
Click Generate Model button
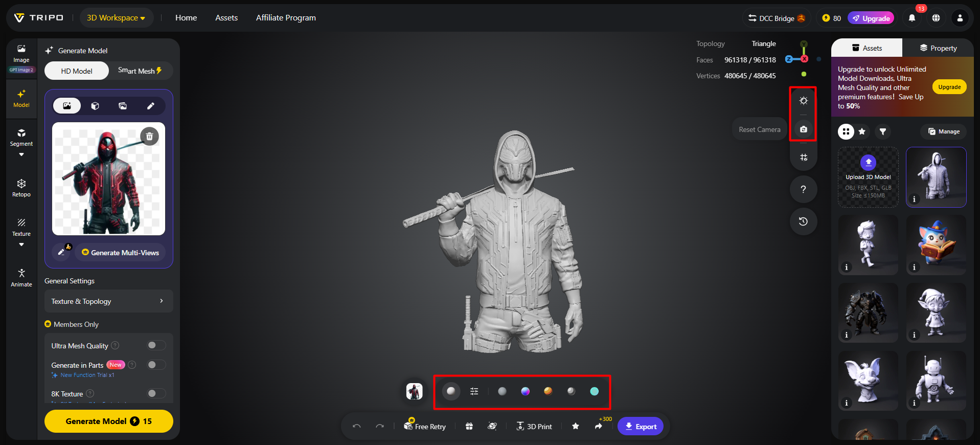pos(109,421)
